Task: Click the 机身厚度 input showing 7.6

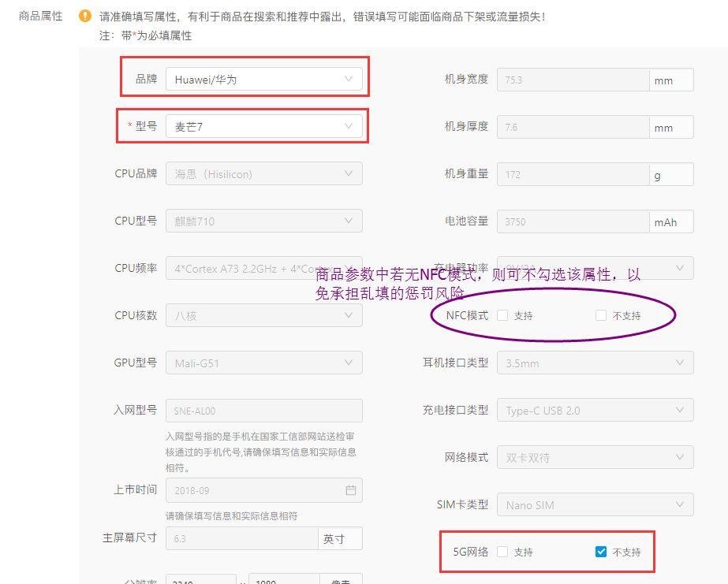Action: click(573, 127)
